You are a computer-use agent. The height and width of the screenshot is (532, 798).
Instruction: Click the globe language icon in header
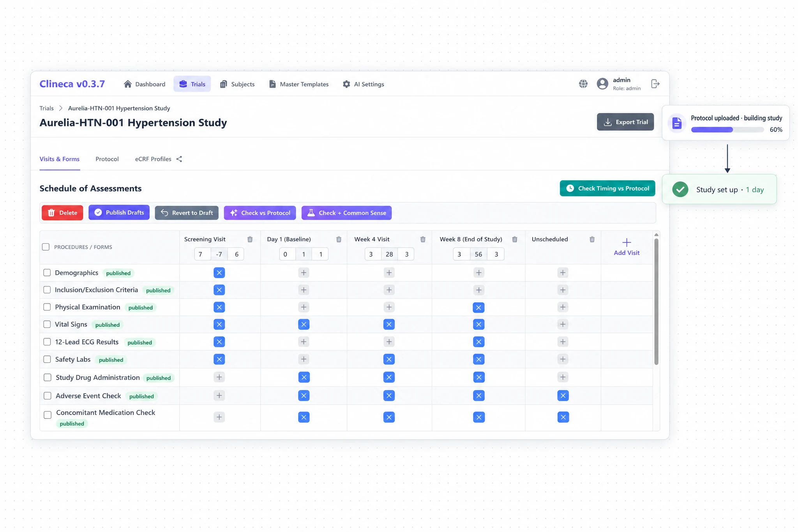tap(583, 84)
